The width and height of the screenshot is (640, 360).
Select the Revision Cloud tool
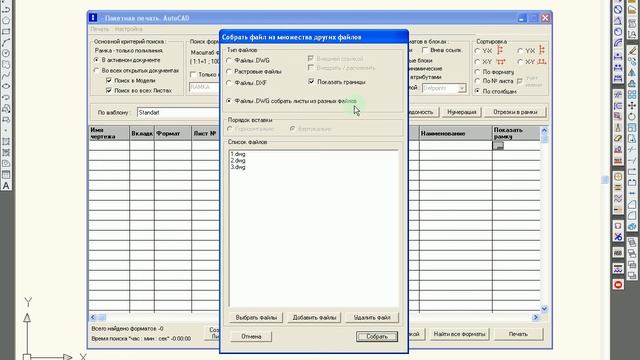click(x=6, y=64)
